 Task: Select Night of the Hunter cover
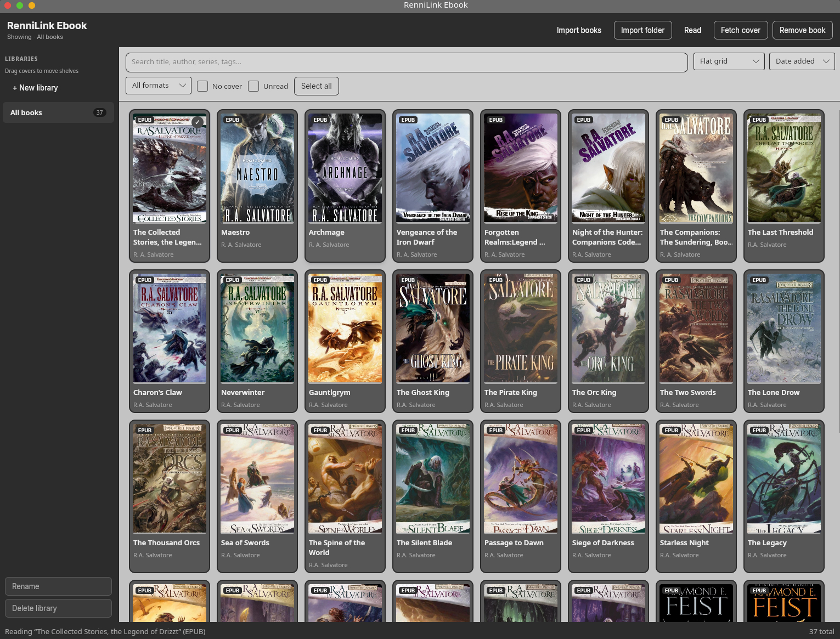pyautogui.click(x=608, y=168)
